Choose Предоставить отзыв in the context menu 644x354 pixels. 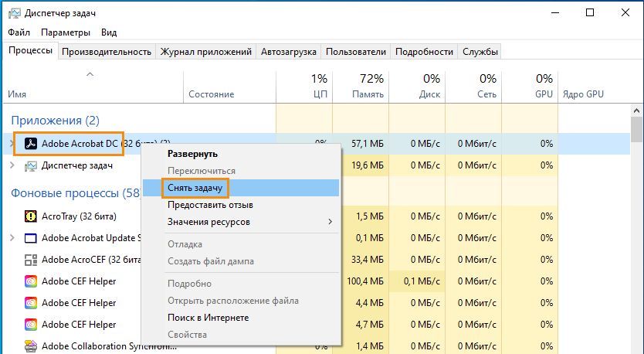(241, 205)
